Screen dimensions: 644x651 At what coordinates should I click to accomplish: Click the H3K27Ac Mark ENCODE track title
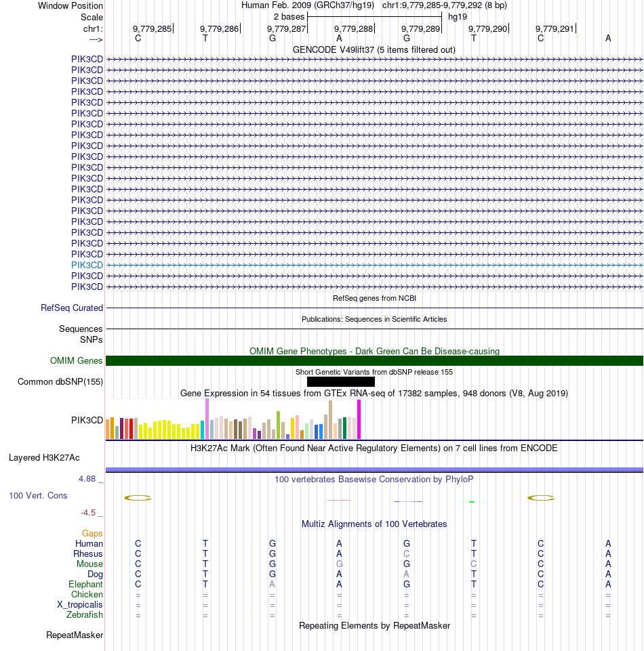pyautogui.click(x=374, y=448)
